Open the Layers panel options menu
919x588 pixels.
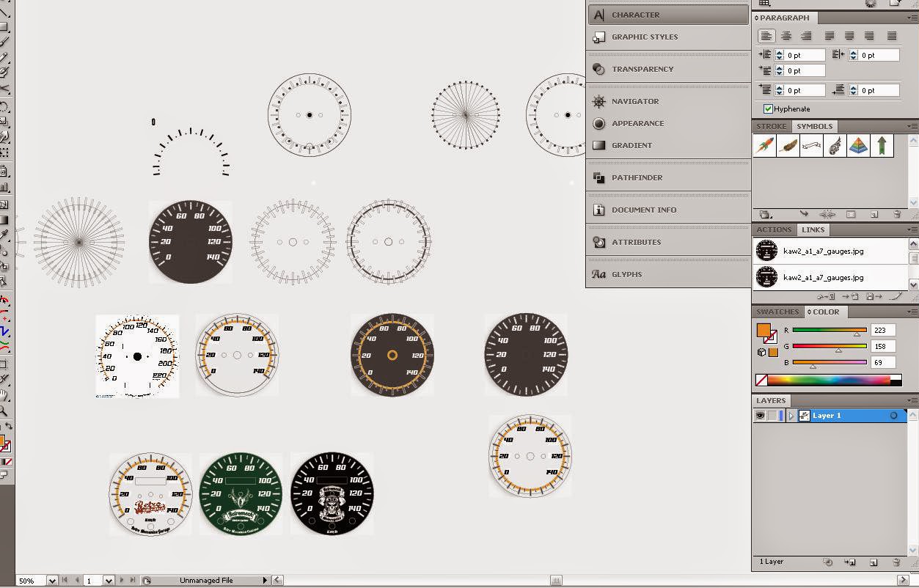click(912, 401)
